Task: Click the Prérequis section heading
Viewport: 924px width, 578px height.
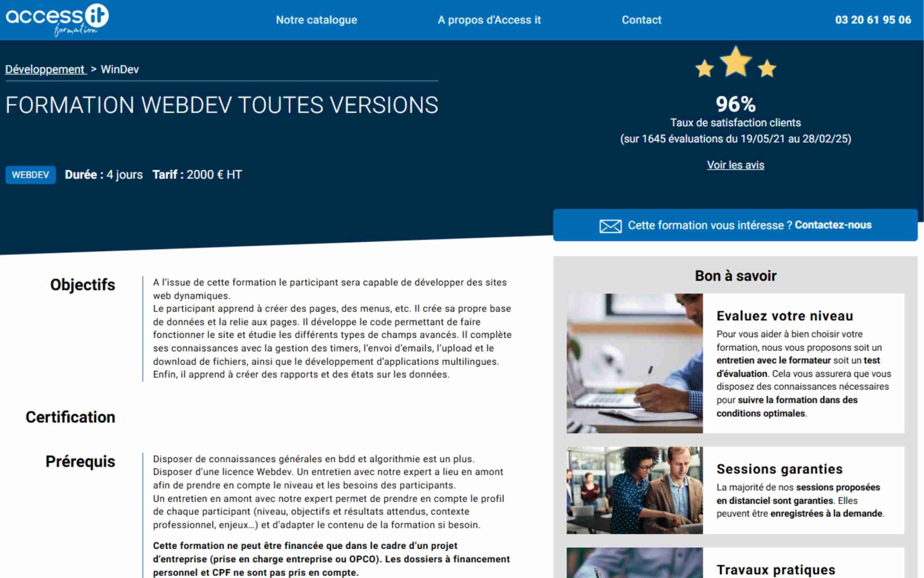Action: 80,461
